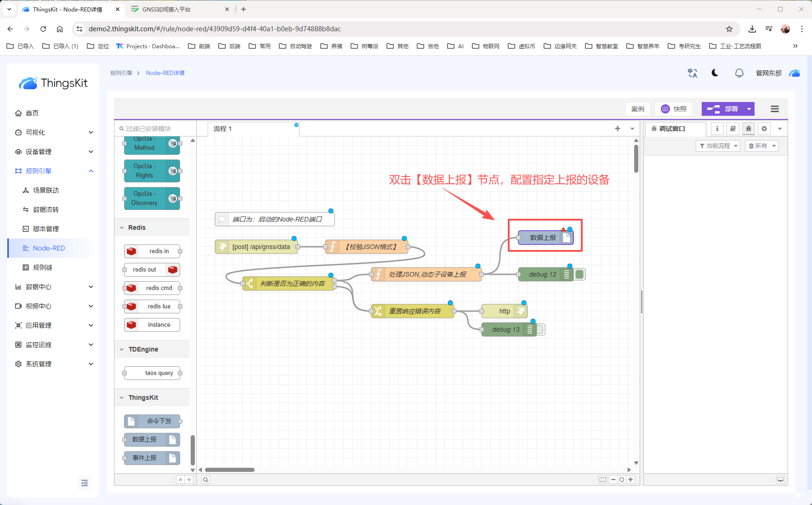Collapse the left sidebar menu toggle
This screenshot has height=505, width=812.
tap(85, 483)
